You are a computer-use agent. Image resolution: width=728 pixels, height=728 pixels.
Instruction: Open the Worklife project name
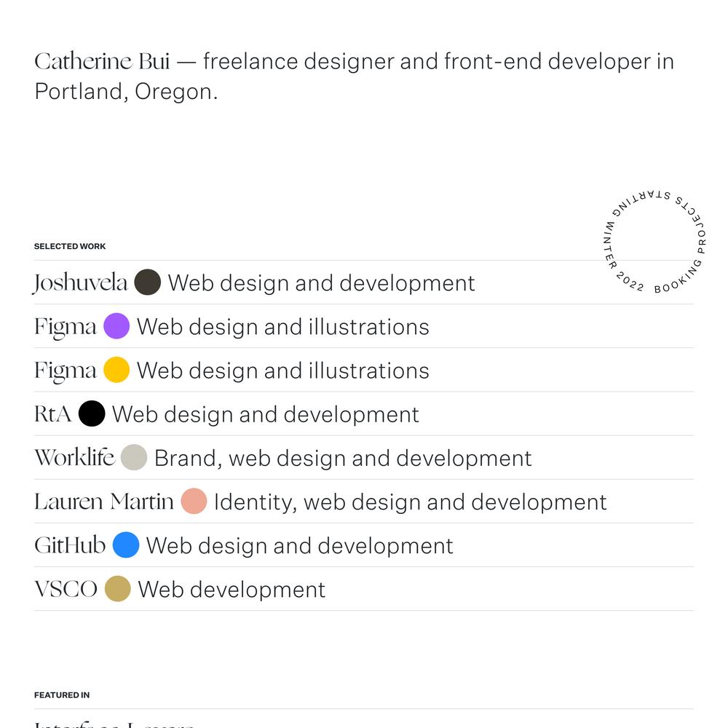pyautogui.click(x=74, y=457)
